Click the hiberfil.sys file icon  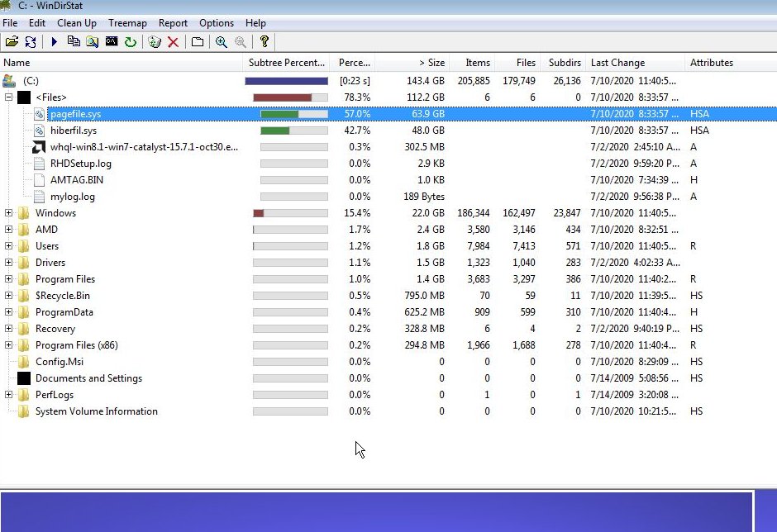pos(39,131)
